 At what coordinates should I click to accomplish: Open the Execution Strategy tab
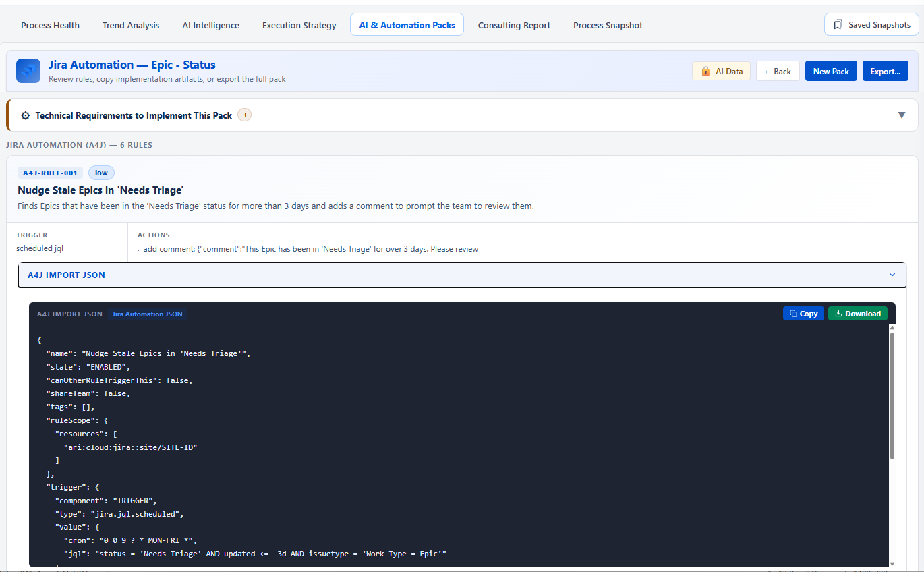tap(299, 25)
